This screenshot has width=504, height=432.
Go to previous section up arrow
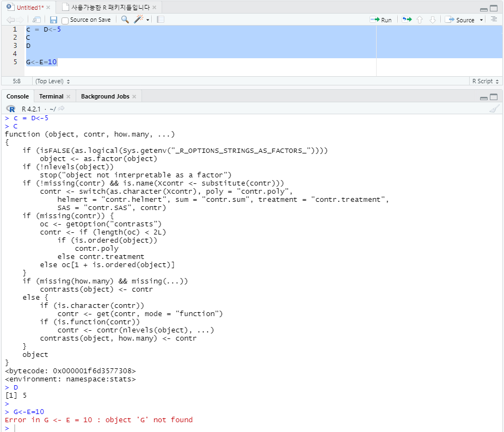tap(420, 20)
